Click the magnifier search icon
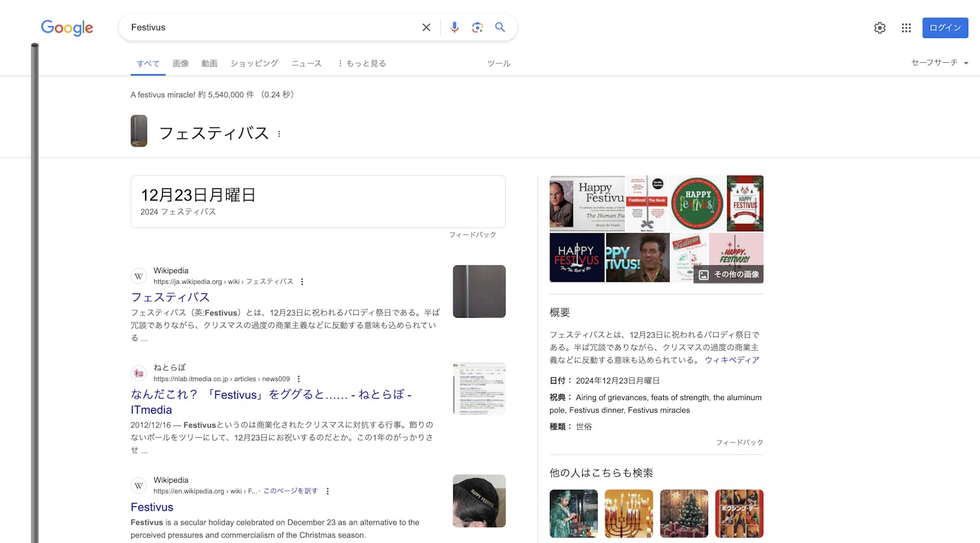 point(500,27)
